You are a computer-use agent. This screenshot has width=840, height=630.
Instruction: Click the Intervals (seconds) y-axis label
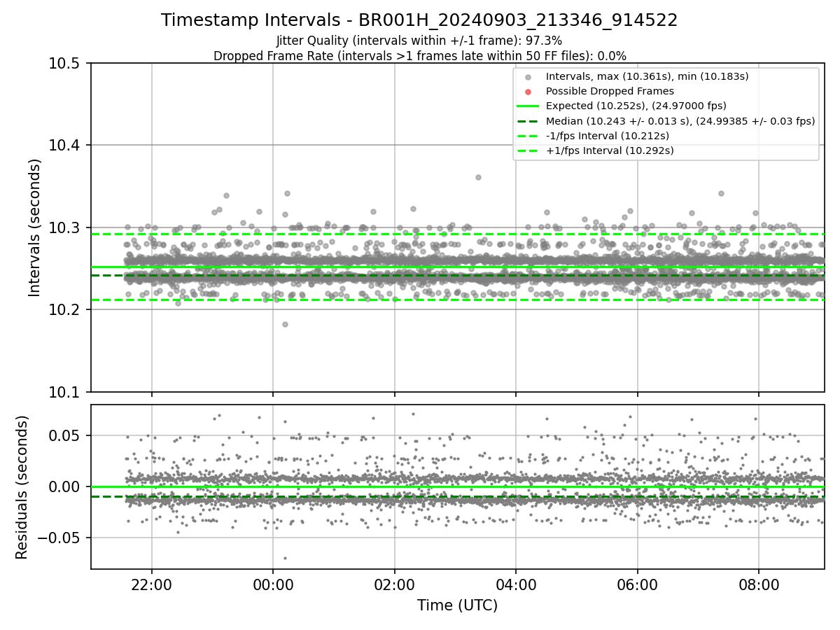35,227
